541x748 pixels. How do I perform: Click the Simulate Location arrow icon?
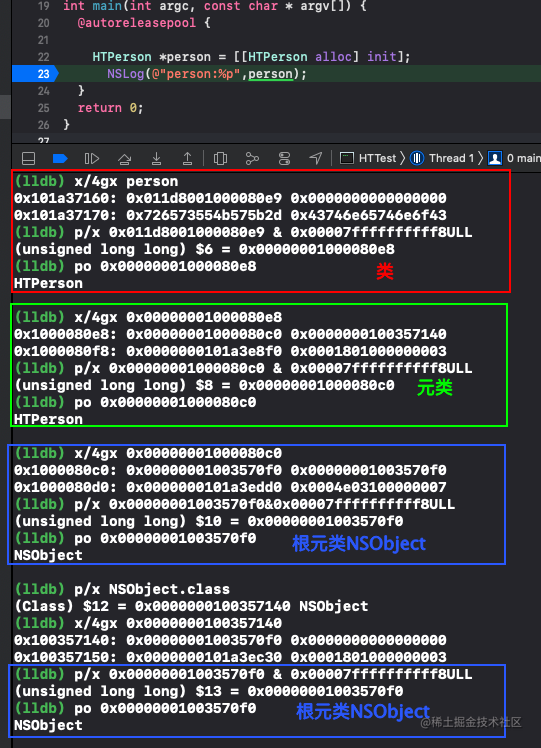[315, 158]
